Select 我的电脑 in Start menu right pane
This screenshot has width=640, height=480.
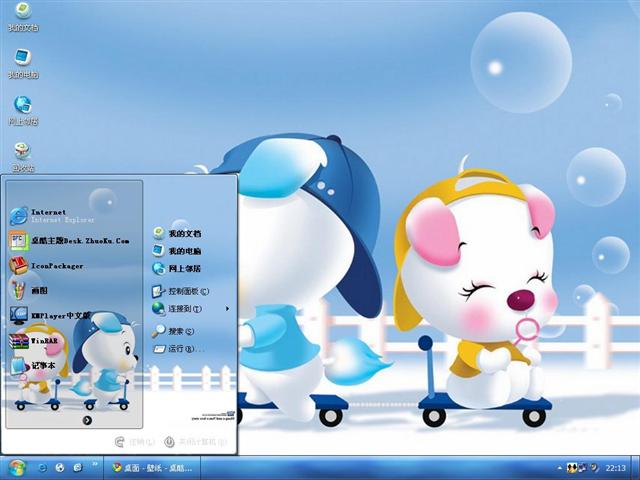177,251
